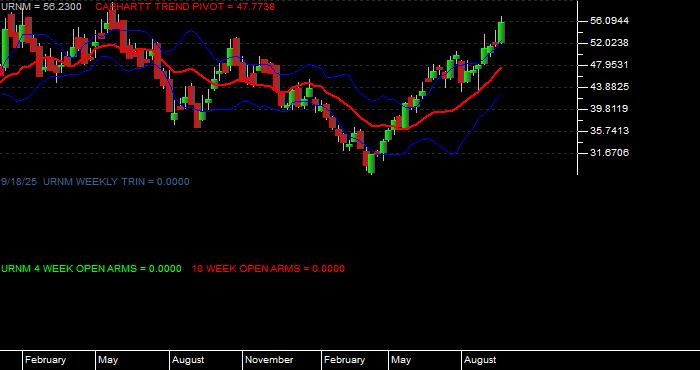Click the second May label on time axis
The height and width of the screenshot is (370, 700).
[400, 360]
